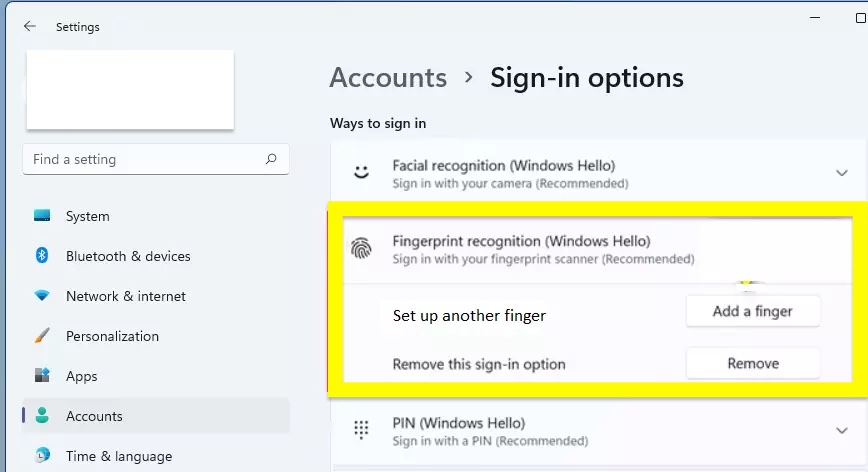
Task: Click 'Ways to sign in' heading
Action: point(378,123)
